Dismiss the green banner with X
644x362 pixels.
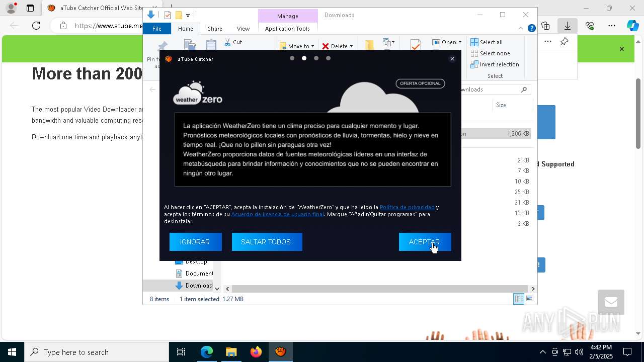622,49
